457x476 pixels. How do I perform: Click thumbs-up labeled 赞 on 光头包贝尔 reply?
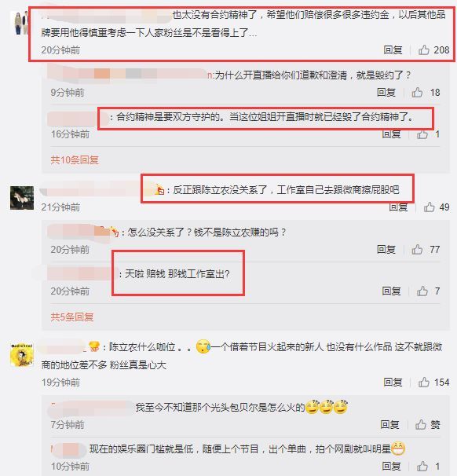(x=421, y=424)
